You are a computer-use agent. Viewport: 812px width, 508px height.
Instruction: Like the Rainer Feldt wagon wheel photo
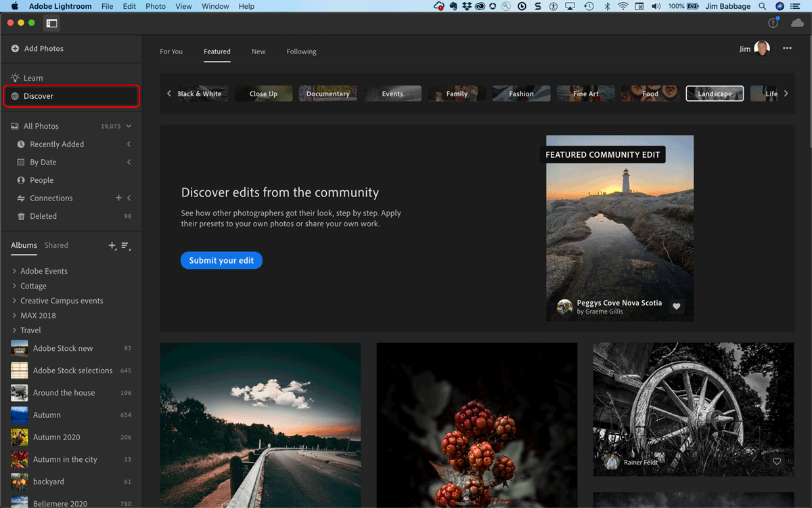777,462
